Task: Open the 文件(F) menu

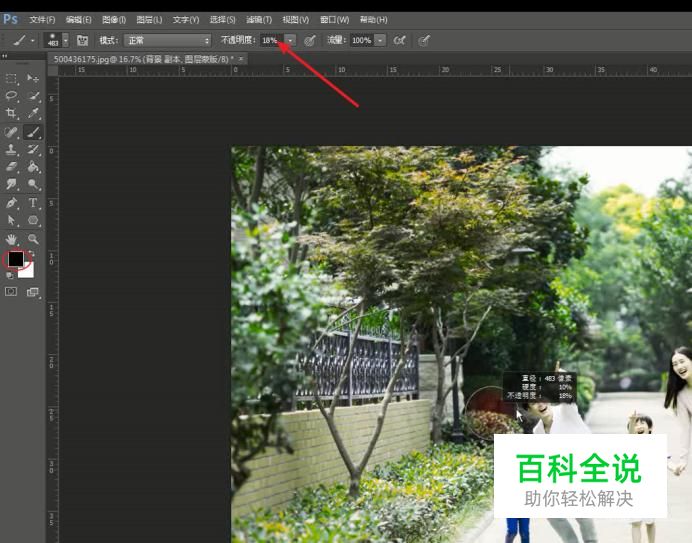Action: pos(42,20)
